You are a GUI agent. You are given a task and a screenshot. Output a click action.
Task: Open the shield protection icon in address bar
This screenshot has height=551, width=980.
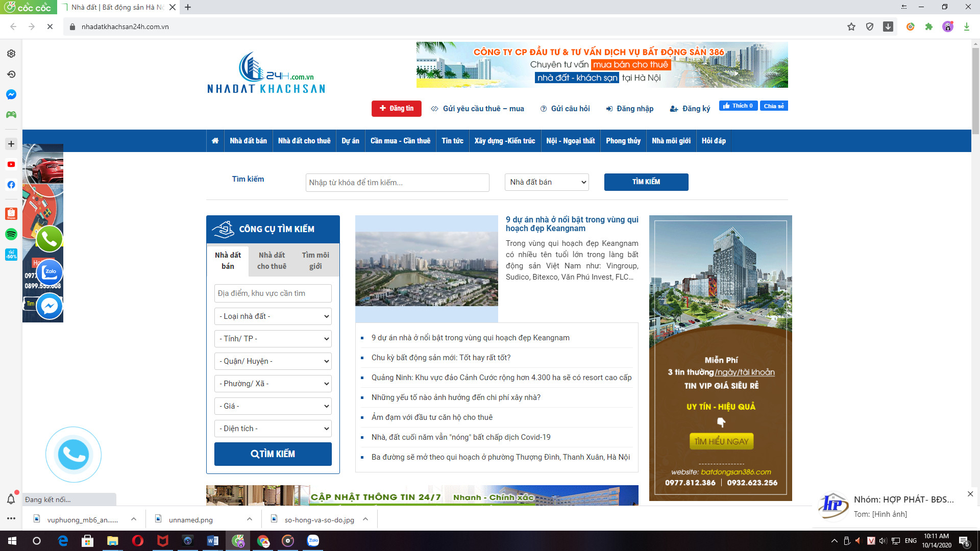click(x=870, y=27)
